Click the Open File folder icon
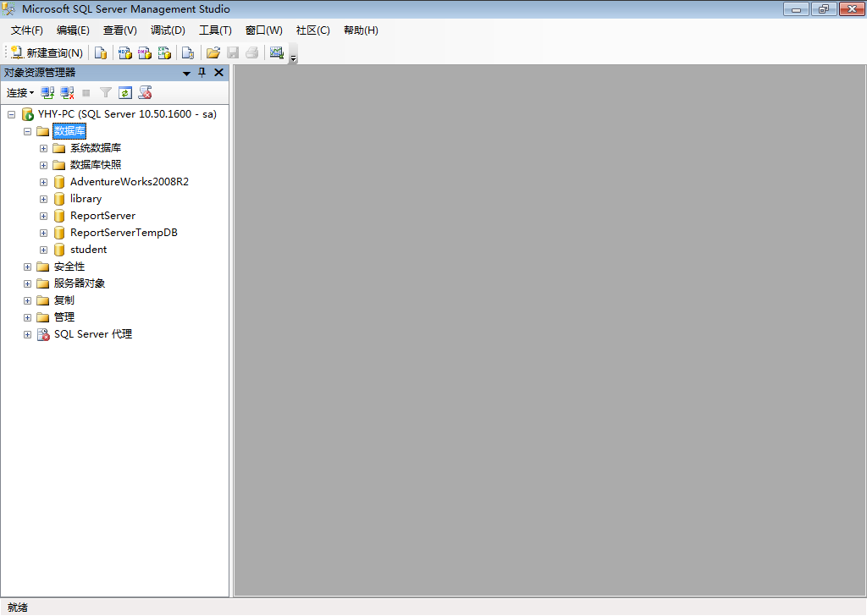The image size is (867, 616). point(213,52)
